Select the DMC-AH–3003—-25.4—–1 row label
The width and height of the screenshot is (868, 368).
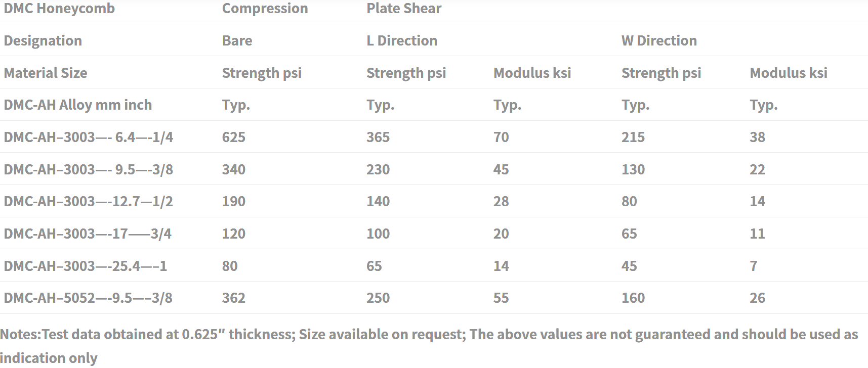pos(86,266)
